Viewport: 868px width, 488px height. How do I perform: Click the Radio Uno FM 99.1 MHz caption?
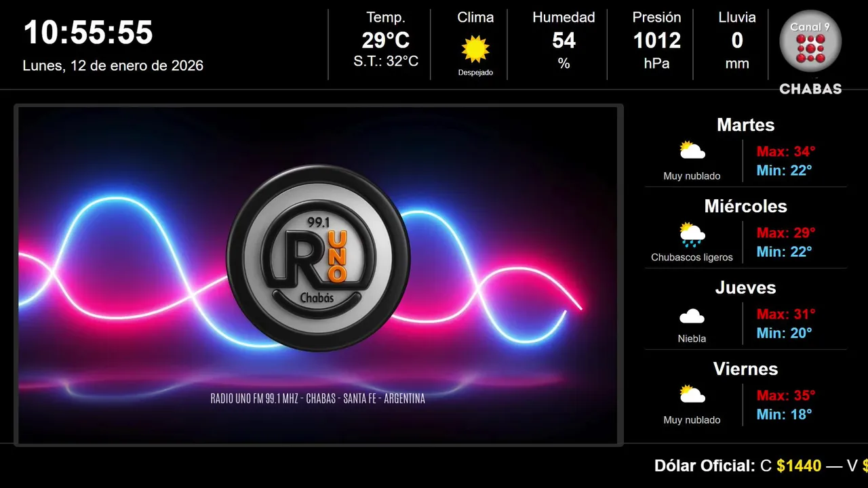pyautogui.click(x=318, y=399)
